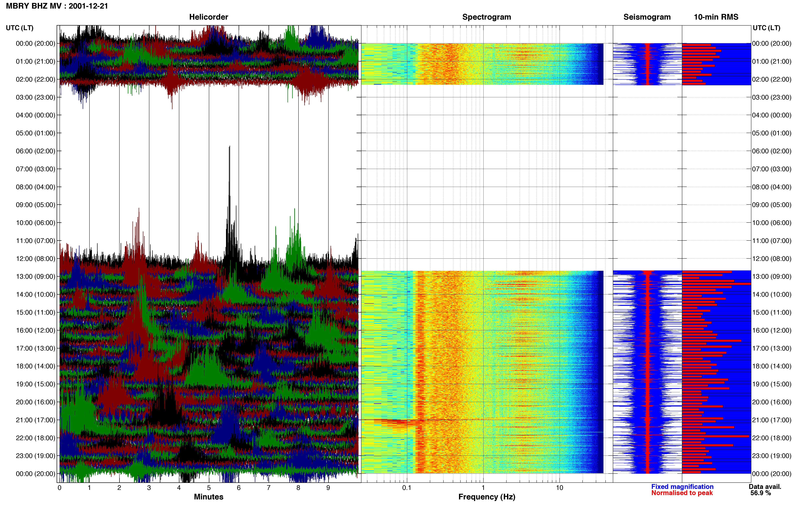Click the 'Data avail.' label
Image resolution: width=812 pixels, height=508 pixels.
coord(765,486)
